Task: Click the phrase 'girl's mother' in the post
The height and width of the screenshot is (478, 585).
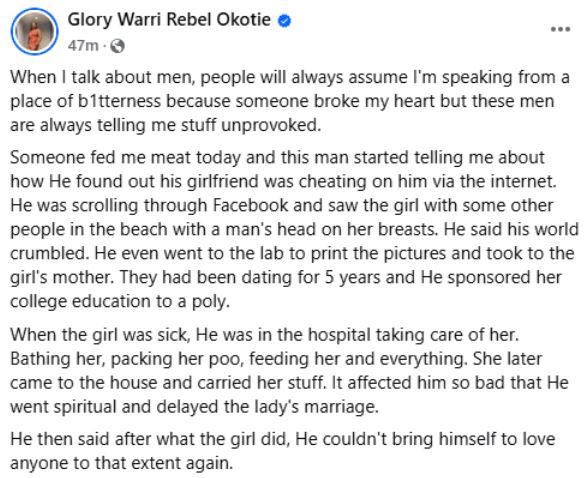Action: 57,277
